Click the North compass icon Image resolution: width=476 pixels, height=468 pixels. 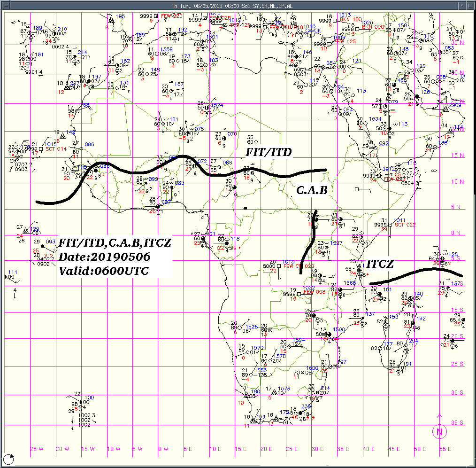click(439, 431)
